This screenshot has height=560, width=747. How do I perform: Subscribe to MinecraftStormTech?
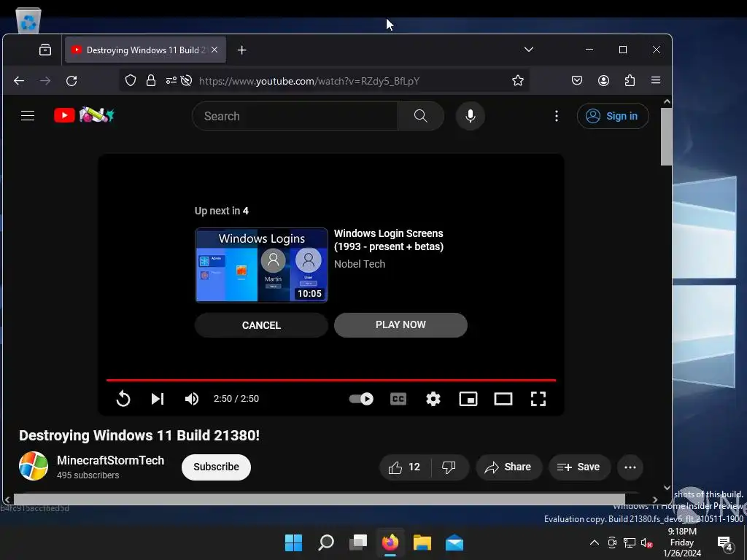[216, 467]
